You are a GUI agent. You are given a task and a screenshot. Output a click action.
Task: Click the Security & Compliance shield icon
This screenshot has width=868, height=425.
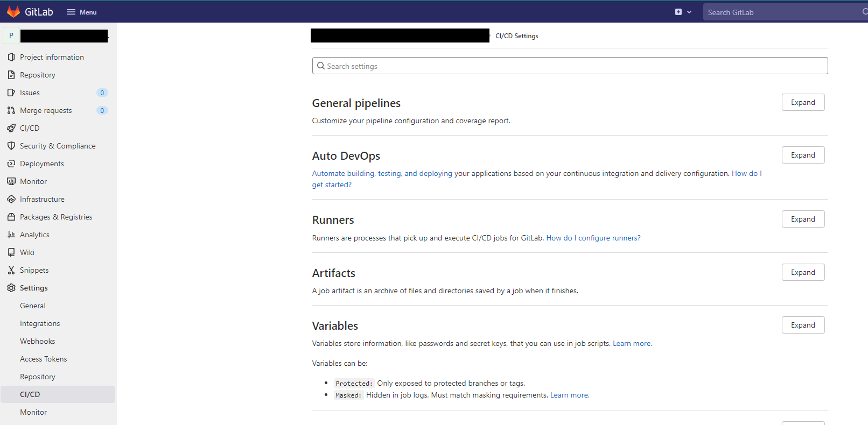[x=11, y=146]
